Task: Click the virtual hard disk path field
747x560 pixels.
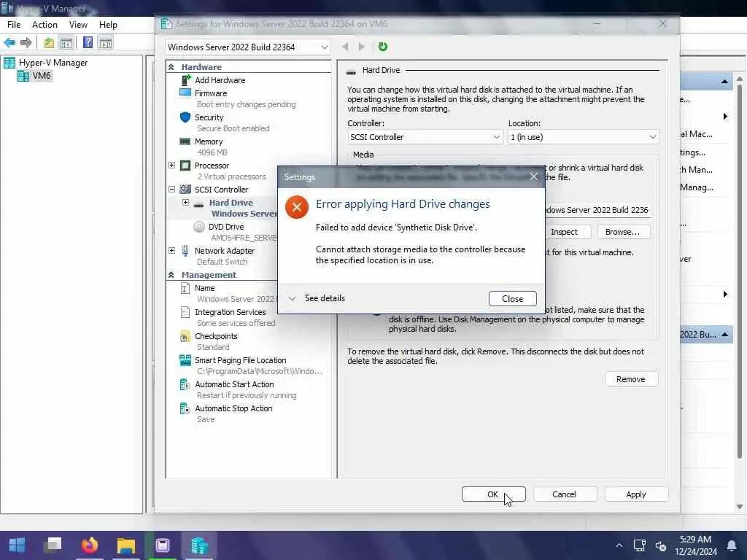Action: pyautogui.click(x=597, y=210)
